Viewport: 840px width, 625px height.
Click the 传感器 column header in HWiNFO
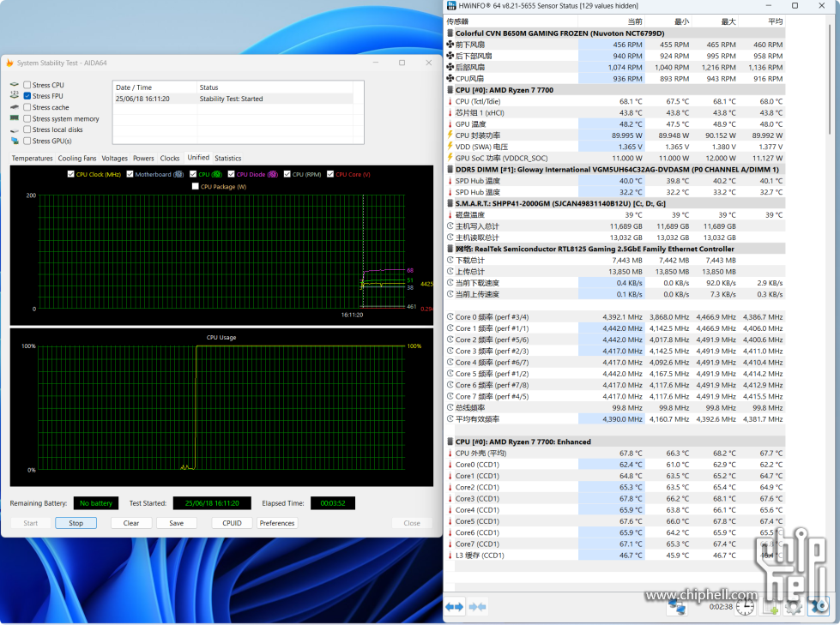511,21
